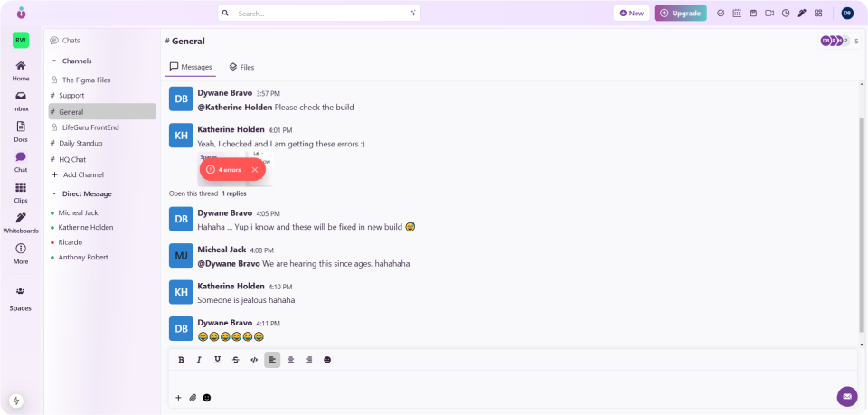
Task: Start a video call via camera icon
Action: pos(769,14)
